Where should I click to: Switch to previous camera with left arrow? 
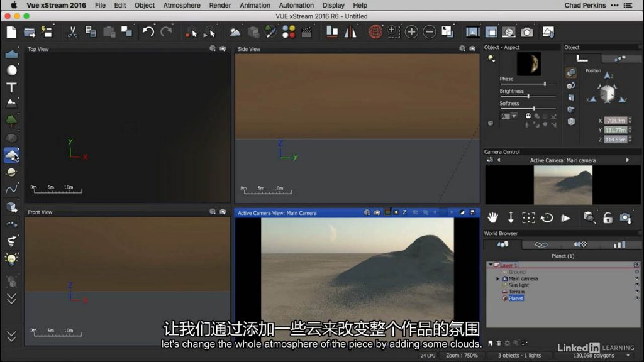[499, 160]
